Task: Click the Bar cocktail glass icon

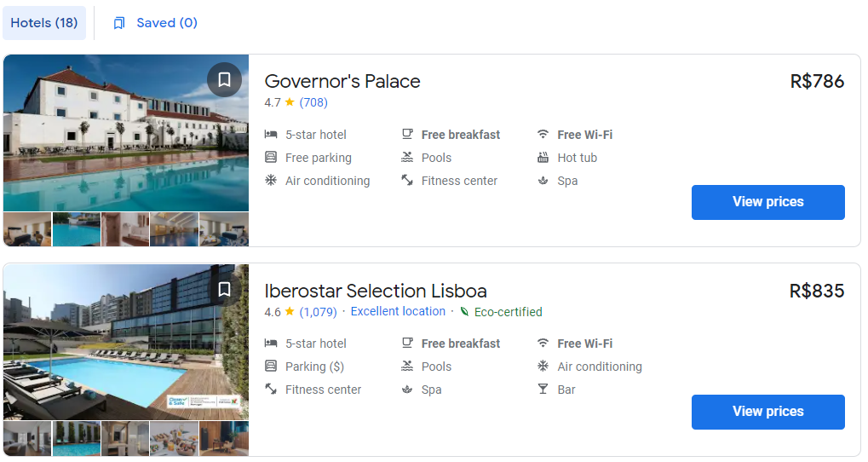Action: coord(543,390)
